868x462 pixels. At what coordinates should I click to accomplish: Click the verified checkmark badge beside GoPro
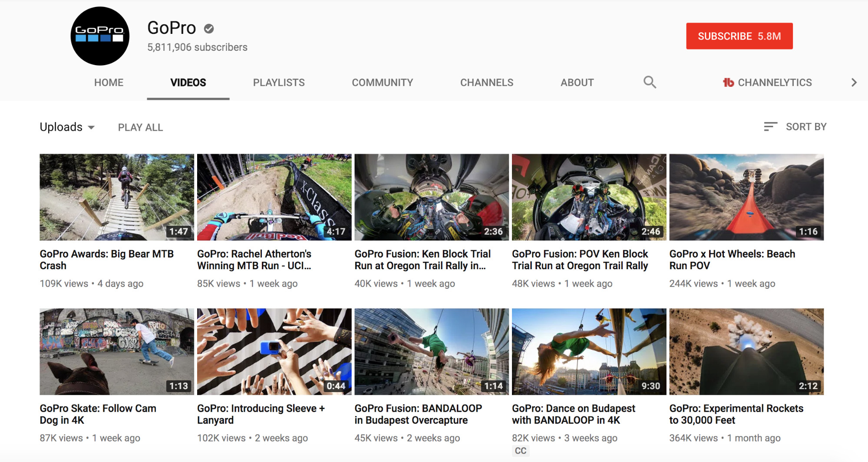coord(209,29)
